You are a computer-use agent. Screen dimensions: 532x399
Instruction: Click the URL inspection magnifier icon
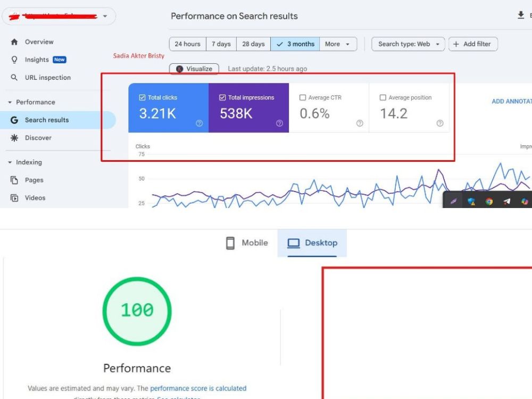click(x=14, y=77)
